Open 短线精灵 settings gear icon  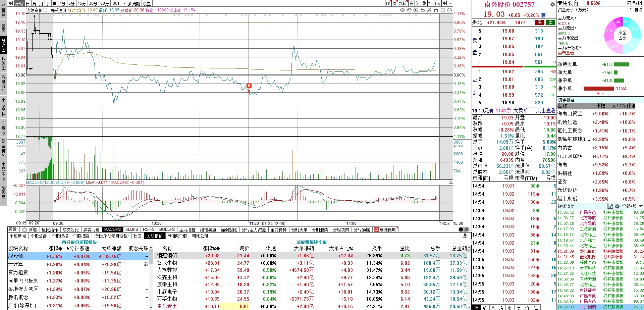tap(617, 206)
